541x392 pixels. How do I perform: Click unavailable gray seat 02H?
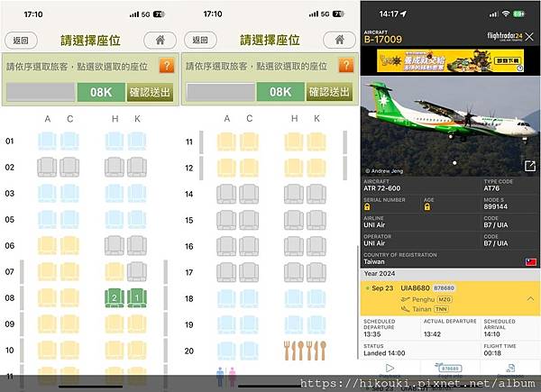click(x=115, y=168)
